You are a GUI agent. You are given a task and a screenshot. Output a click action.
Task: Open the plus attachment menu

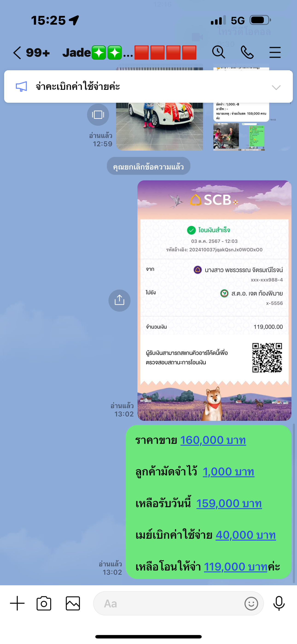[17, 603]
